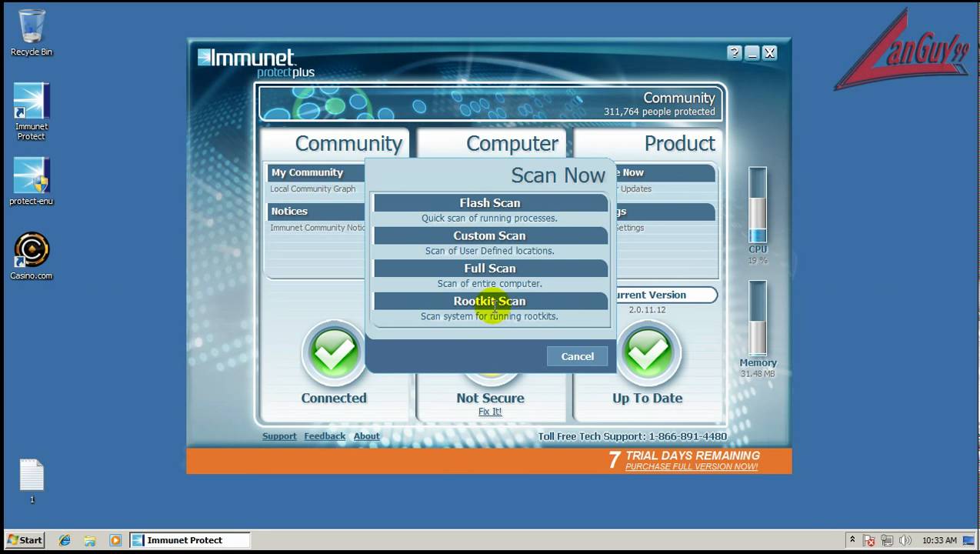Click the version number 2.0.11.12
This screenshot has width=980, height=554.
[x=647, y=310]
